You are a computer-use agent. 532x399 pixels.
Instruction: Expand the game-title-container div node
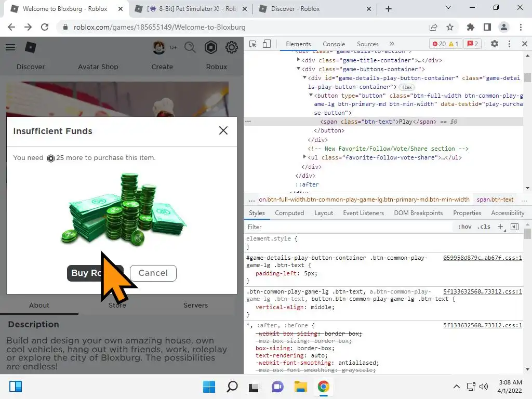click(298, 60)
